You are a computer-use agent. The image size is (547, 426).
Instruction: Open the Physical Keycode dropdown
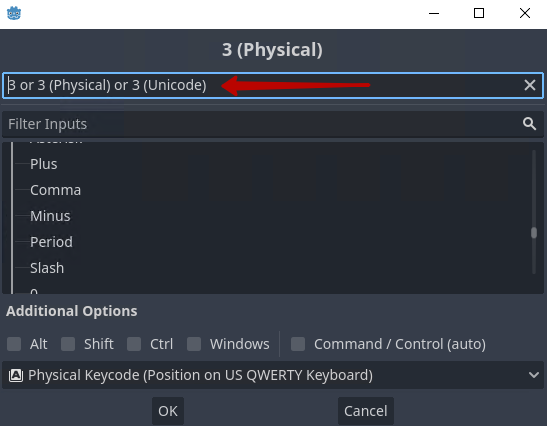(x=273, y=375)
